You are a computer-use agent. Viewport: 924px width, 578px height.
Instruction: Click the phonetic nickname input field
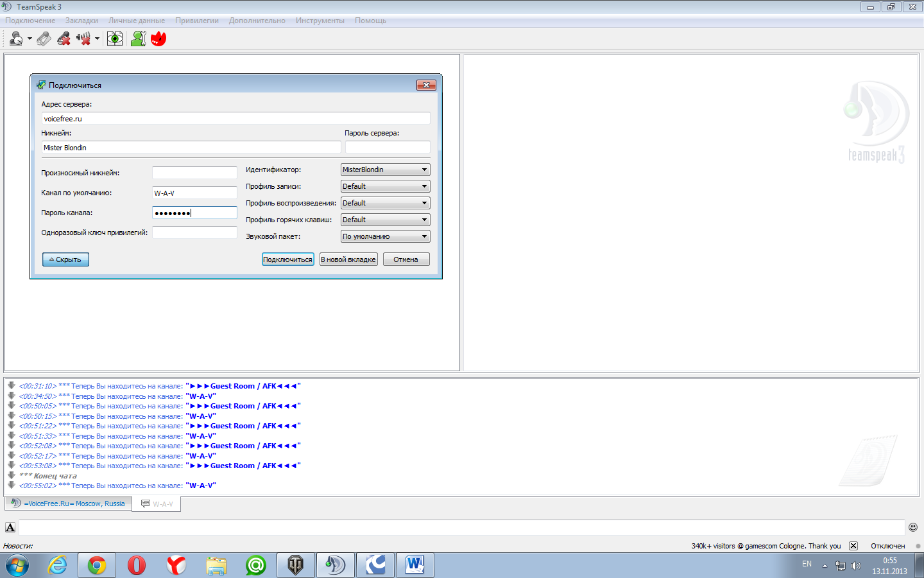[x=194, y=173]
